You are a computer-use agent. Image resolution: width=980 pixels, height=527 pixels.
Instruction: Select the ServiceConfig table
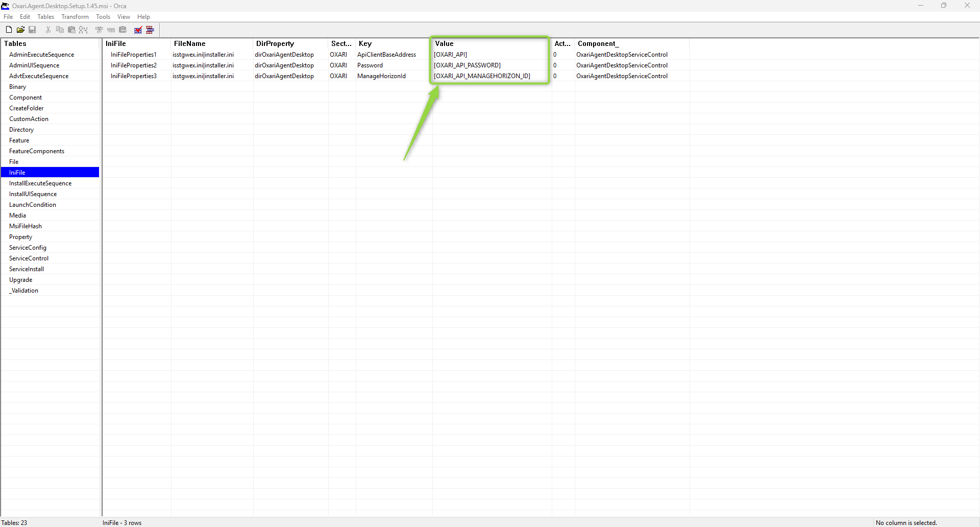(50, 248)
